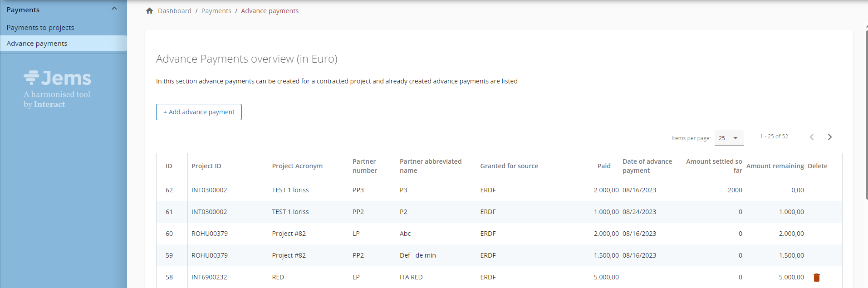
Task: Delete advance payment row 58
Action: [x=816, y=278]
